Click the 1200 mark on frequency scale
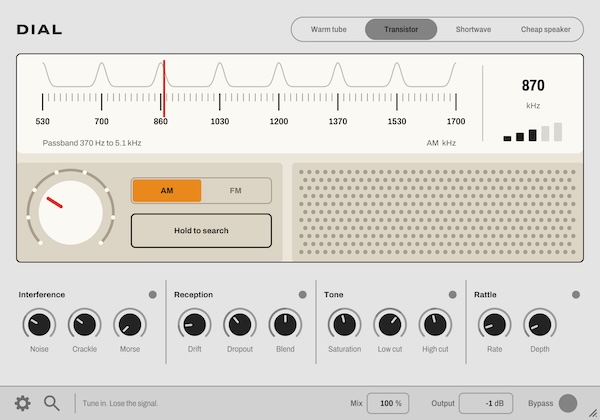Viewport: 600px width, 420px height. click(x=279, y=122)
